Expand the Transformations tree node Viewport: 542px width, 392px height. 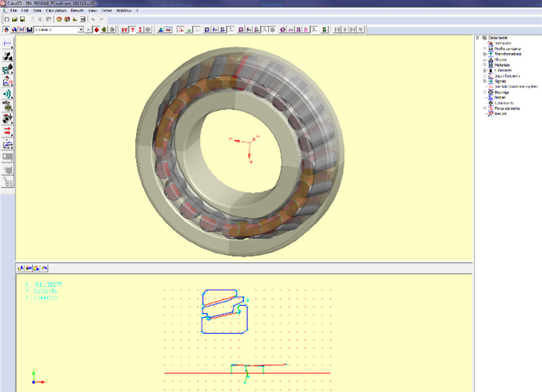[484, 54]
